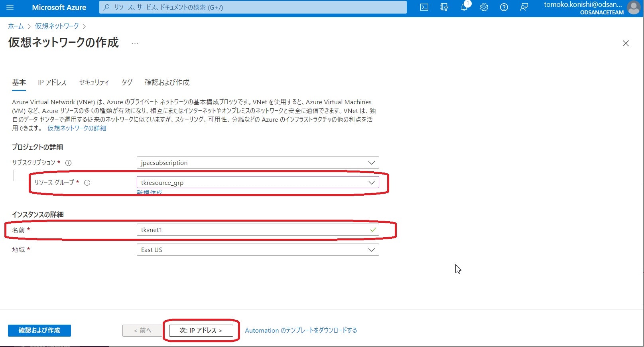The height and width of the screenshot is (347, 644).
Task: Open the ellipsis menu beside page title
Action: (x=135, y=43)
